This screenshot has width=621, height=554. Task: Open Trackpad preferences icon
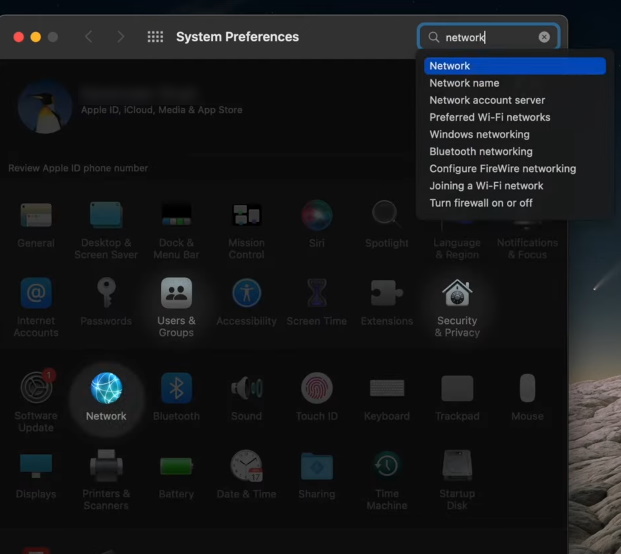tap(457, 388)
